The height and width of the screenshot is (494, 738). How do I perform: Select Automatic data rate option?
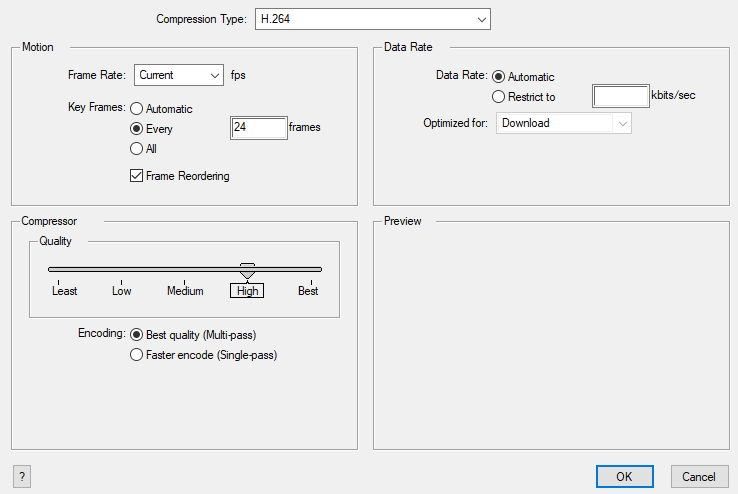pyautogui.click(x=499, y=77)
